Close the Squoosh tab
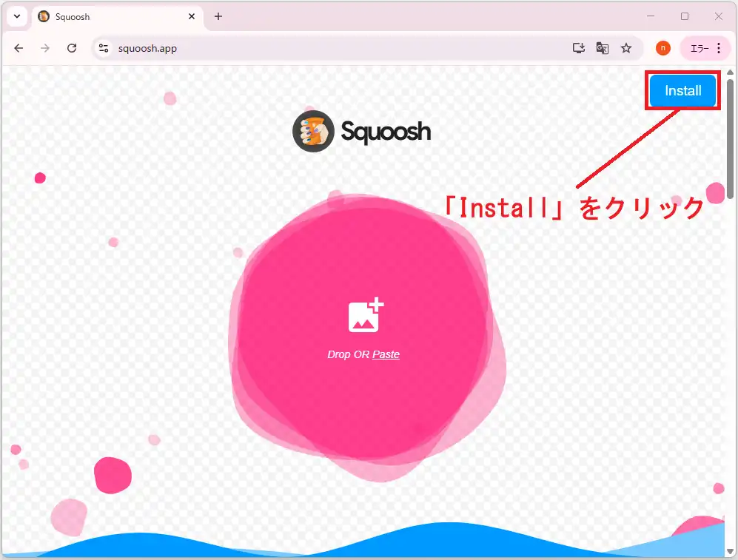The height and width of the screenshot is (560, 738). 192,16
